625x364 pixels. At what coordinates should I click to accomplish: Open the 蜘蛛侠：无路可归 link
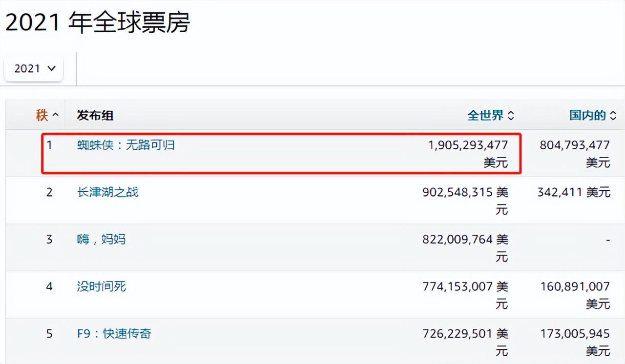126,145
